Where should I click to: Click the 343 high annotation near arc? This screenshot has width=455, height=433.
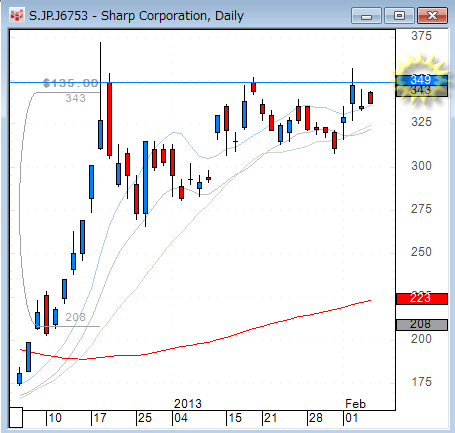click(75, 98)
